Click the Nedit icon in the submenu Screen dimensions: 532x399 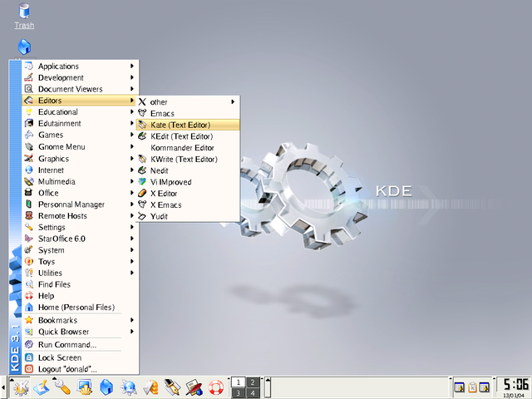click(x=142, y=170)
